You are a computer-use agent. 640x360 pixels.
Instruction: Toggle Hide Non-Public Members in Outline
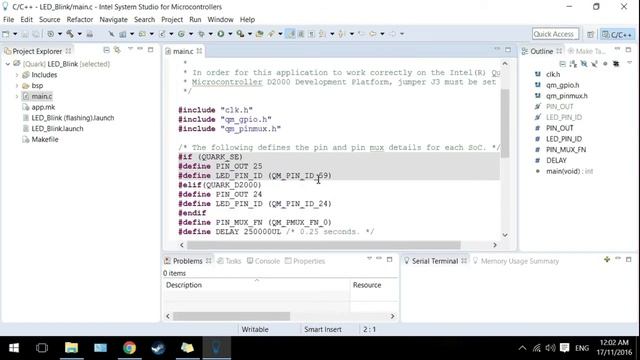pyautogui.click(x=605, y=64)
